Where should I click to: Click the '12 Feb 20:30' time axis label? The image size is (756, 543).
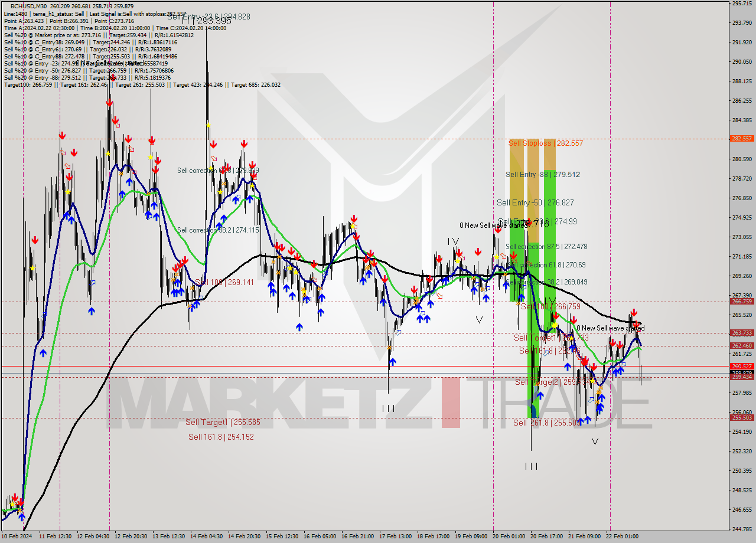coord(132,537)
